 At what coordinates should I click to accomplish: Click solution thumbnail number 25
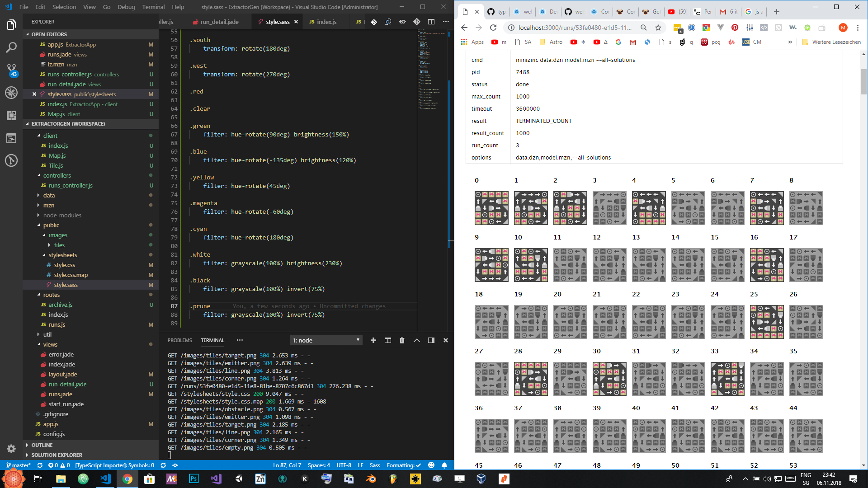tap(767, 322)
